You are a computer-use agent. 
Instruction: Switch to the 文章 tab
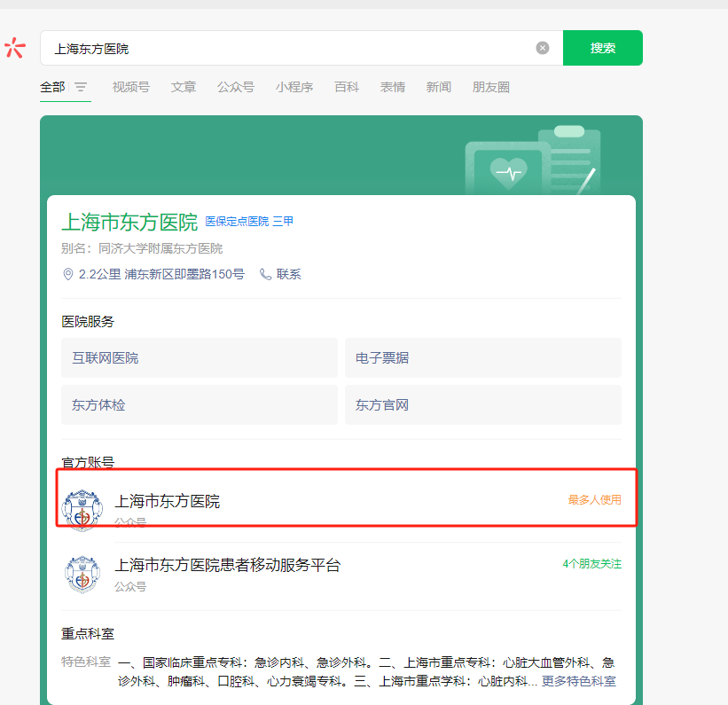tap(184, 87)
